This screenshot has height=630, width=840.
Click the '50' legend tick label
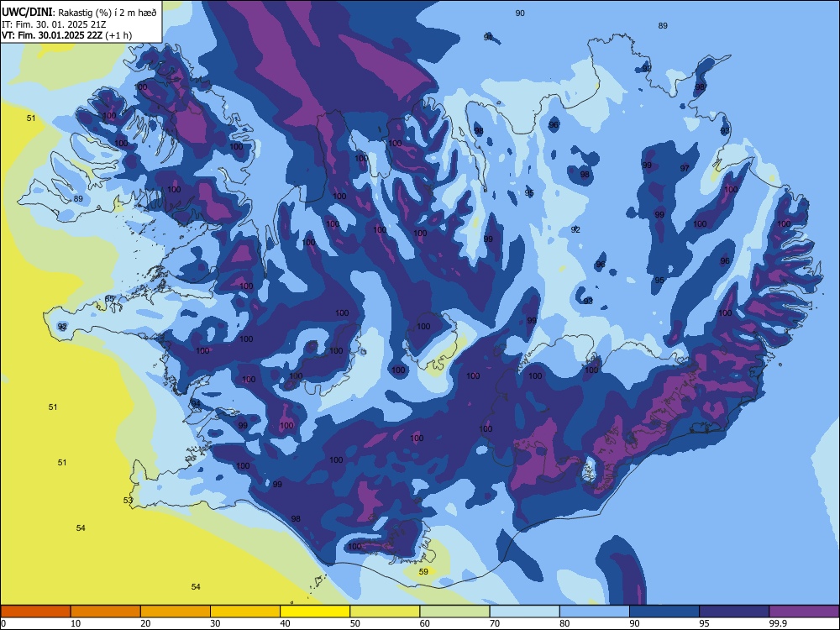(354, 623)
